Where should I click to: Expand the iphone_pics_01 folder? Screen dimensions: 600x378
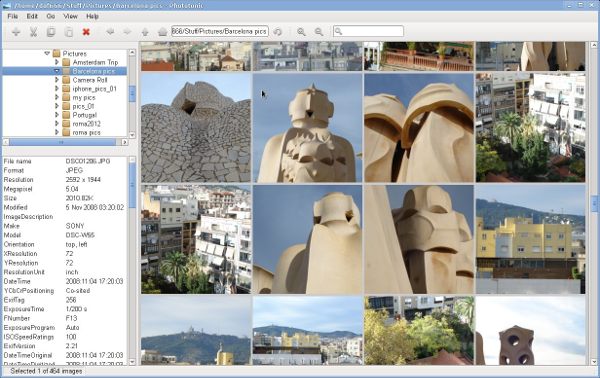pyautogui.click(x=57, y=89)
